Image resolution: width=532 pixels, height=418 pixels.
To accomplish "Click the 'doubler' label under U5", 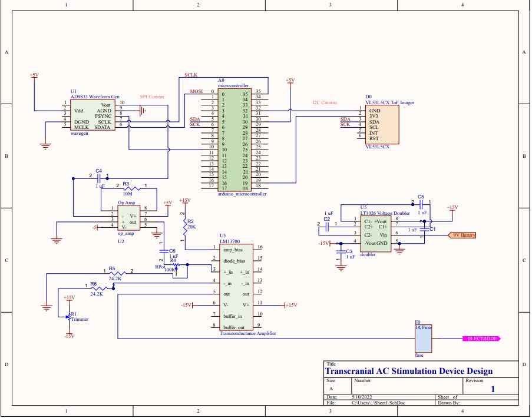I will 368,254.
